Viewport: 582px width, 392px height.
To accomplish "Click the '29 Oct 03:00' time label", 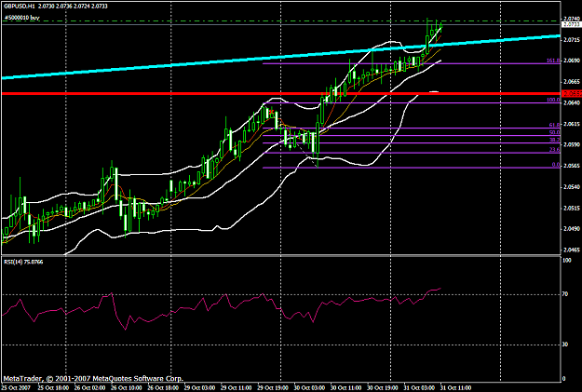I will [x=199, y=387].
